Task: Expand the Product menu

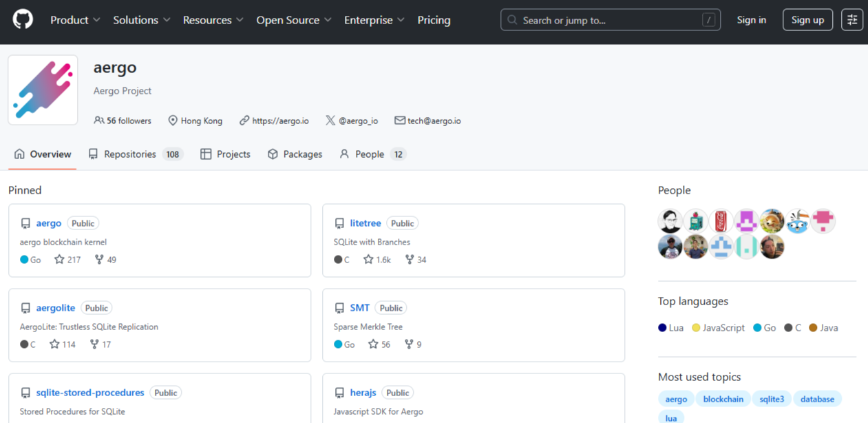Action: (x=75, y=20)
